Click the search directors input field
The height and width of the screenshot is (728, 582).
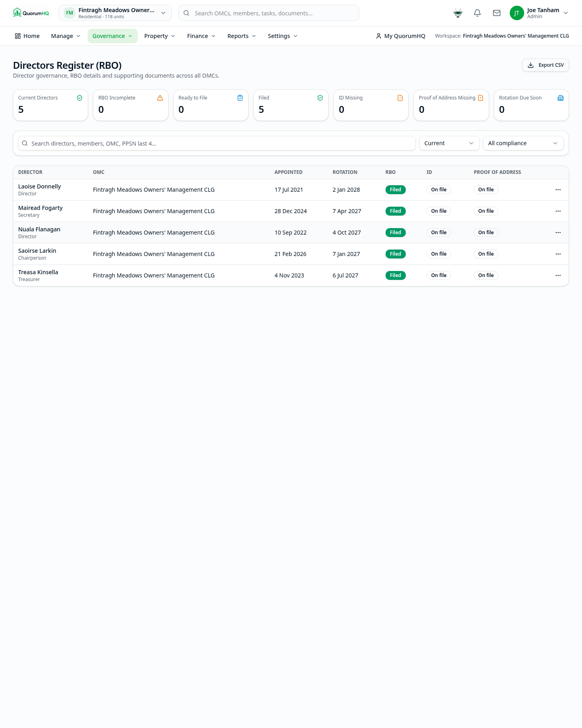[217, 143]
